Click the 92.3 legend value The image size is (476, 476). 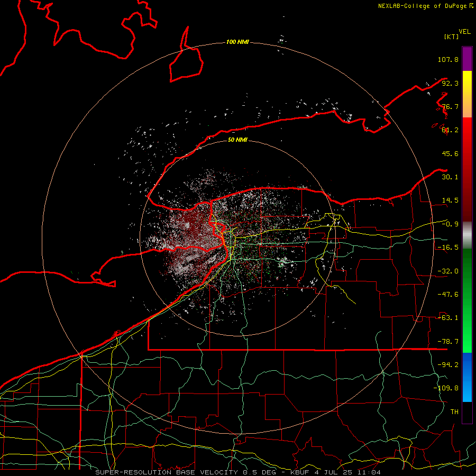pos(450,83)
